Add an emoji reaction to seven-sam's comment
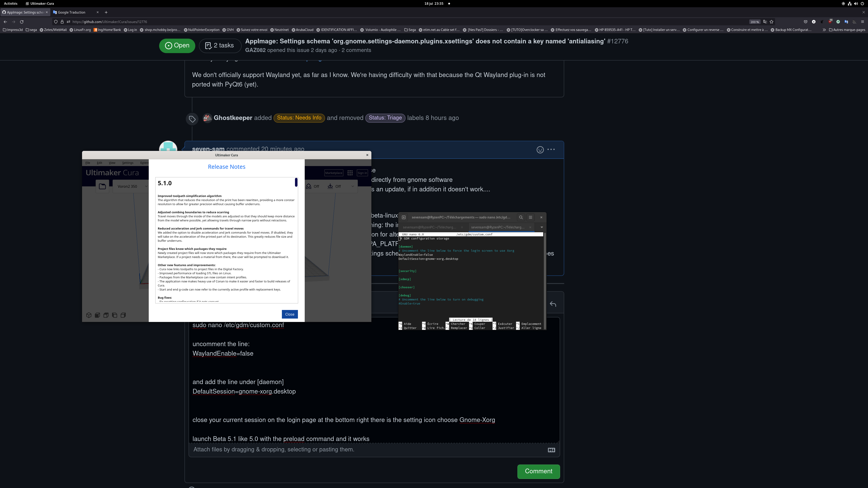The width and height of the screenshot is (868, 488). click(540, 150)
